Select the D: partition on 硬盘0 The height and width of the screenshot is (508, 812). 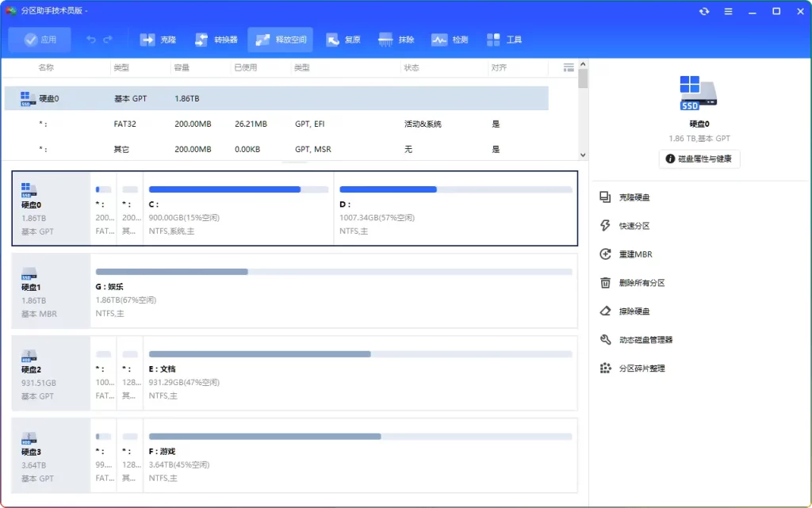tap(455, 208)
